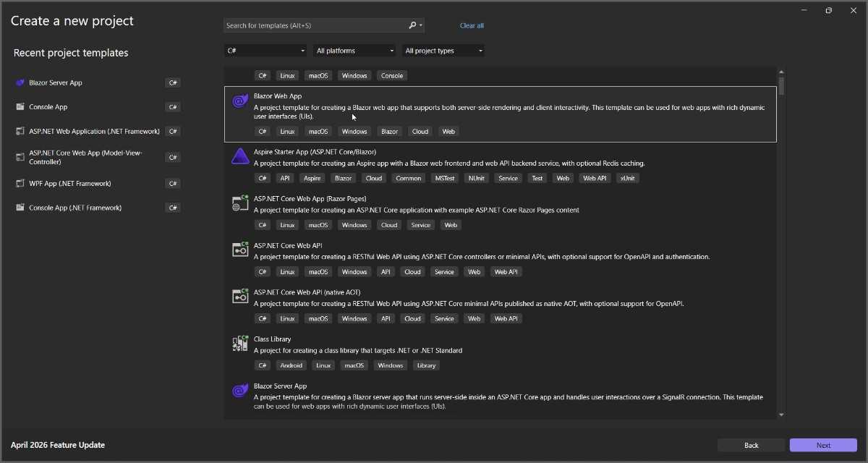Select Blazor Web App template title

[x=278, y=95]
